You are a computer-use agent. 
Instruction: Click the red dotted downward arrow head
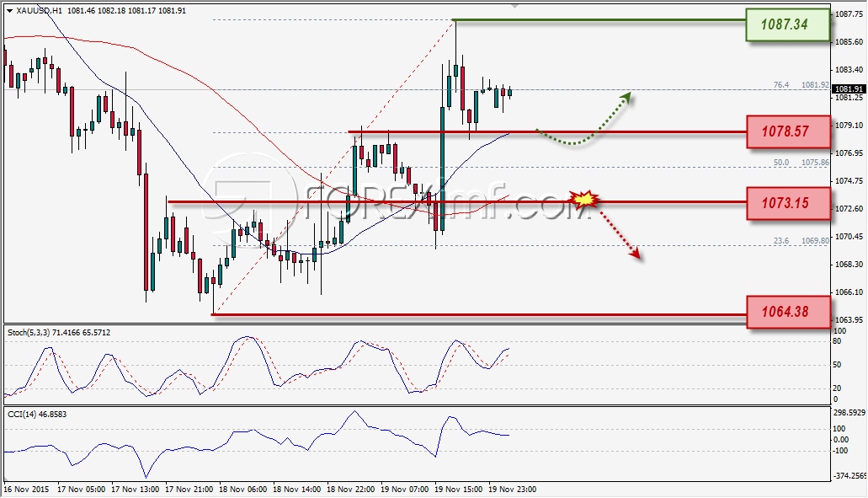pyautogui.click(x=635, y=253)
